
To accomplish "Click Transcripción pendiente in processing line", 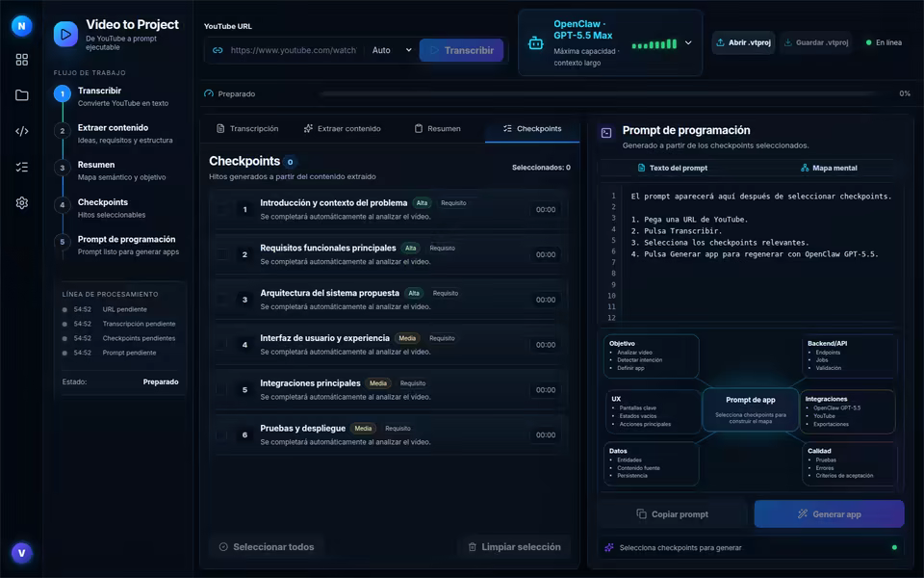I will [139, 324].
